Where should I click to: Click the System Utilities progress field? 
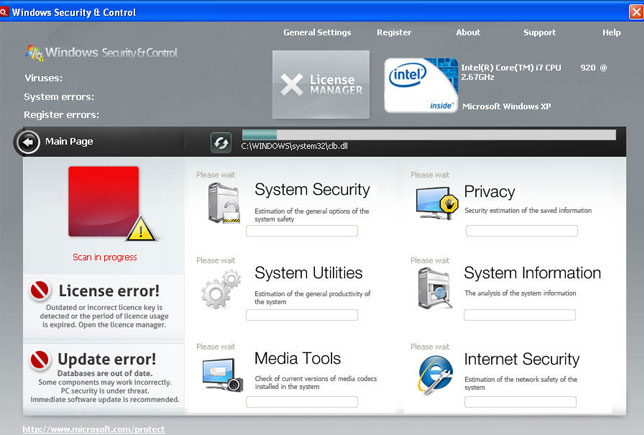tap(302, 315)
